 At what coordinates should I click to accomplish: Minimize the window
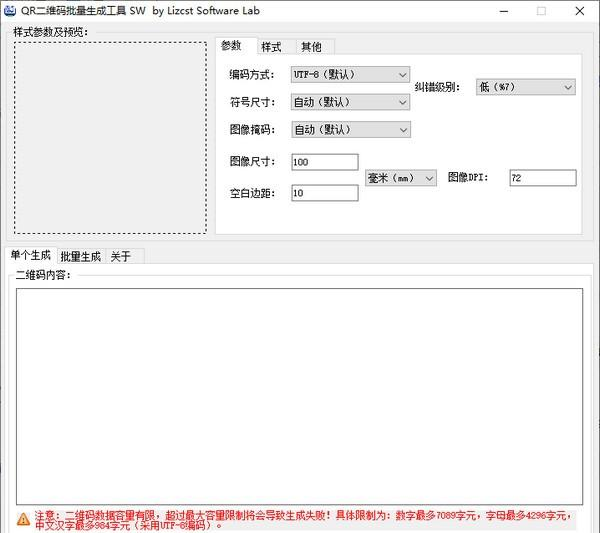pos(504,11)
